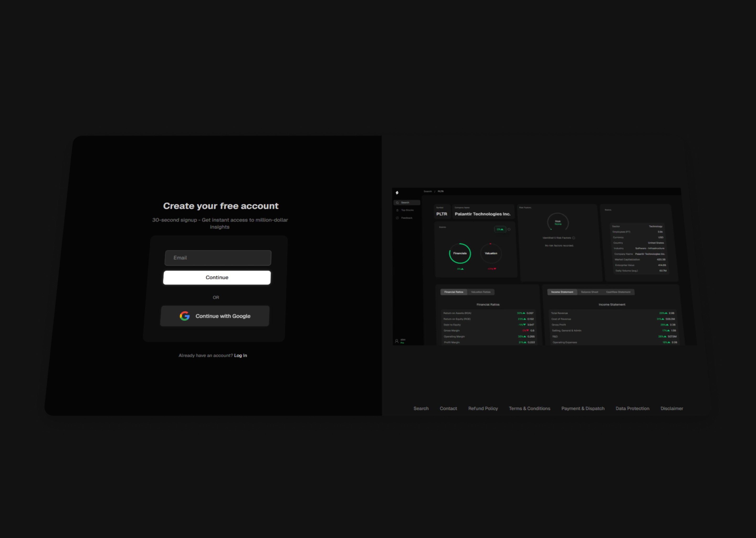Select the Cashflow Statement tab

618,292
